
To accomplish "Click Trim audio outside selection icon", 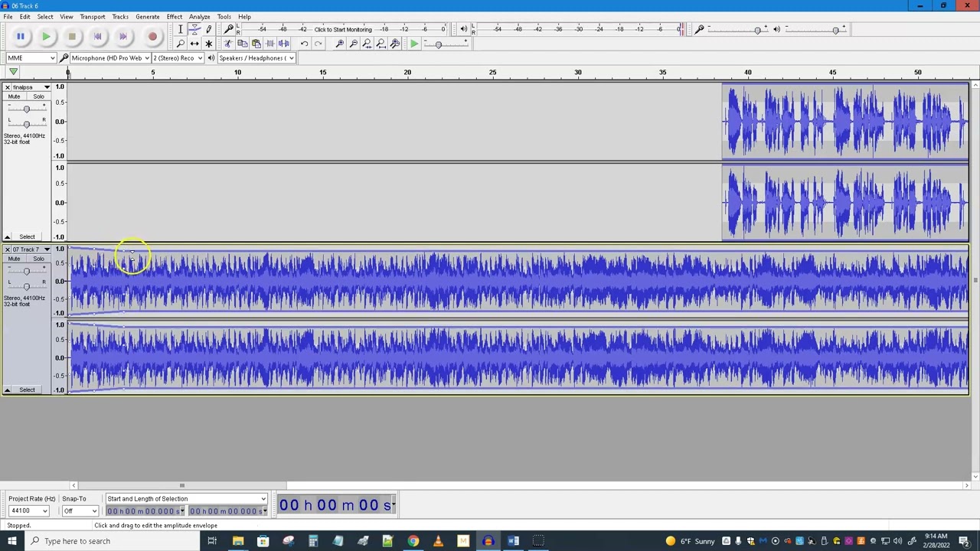I will (x=269, y=44).
